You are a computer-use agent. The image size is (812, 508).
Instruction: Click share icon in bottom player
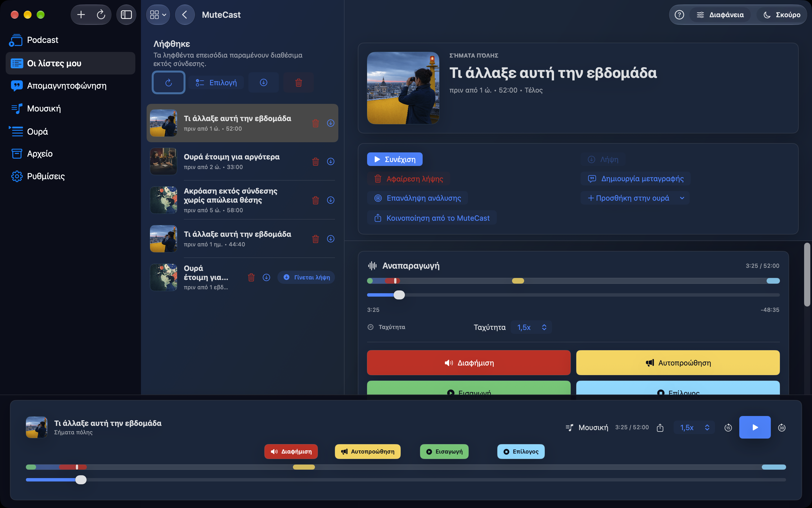pos(660,427)
